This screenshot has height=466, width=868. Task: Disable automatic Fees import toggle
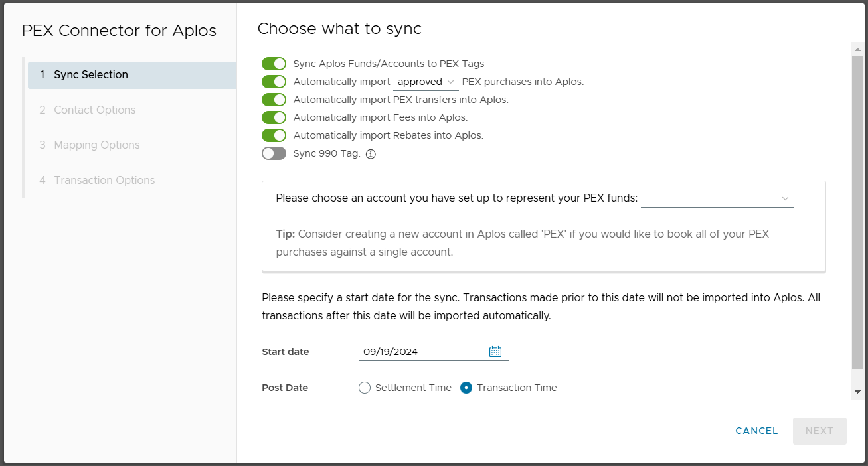click(x=274, y=117)
